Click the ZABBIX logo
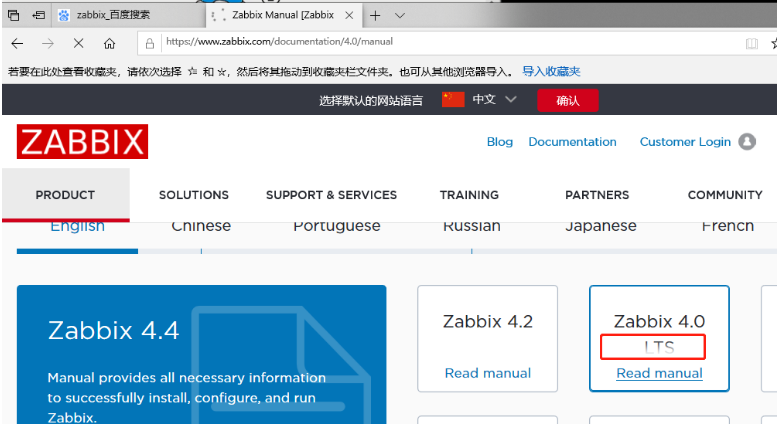Viewport: 782px width, 430px height. coord(82,142)
